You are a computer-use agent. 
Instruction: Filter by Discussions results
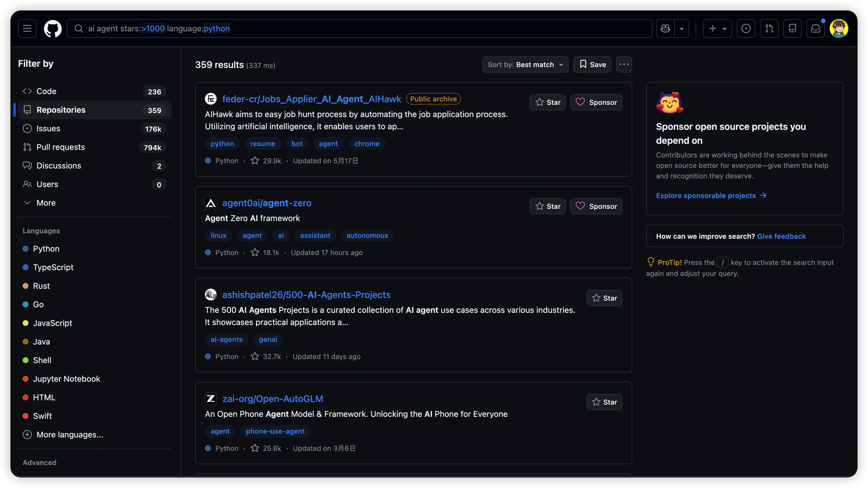point(94,166)
